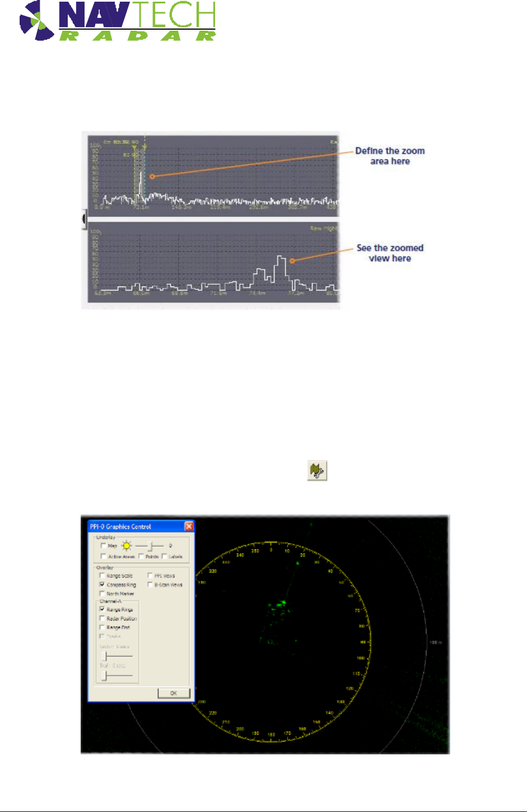Click the bright green radar target cluster
Image resolution: width=527 pixels, height=812 pixels.
pos(278,604)
